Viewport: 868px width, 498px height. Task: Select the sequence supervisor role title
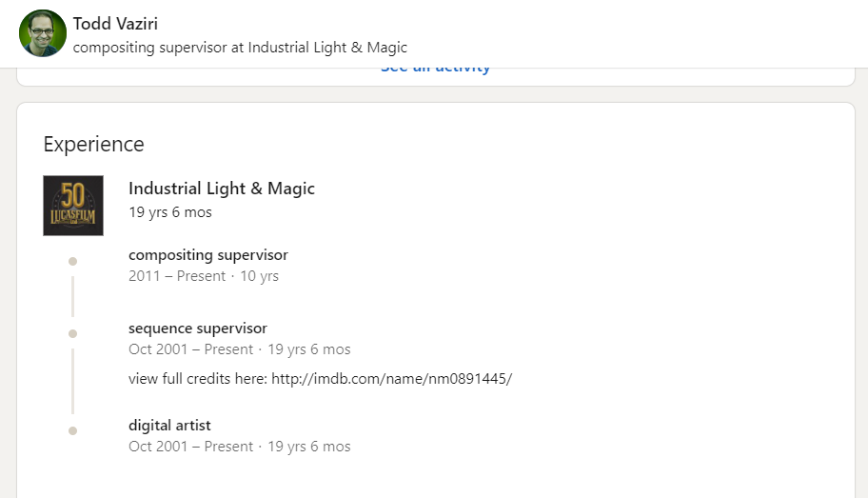click(198, 329)
